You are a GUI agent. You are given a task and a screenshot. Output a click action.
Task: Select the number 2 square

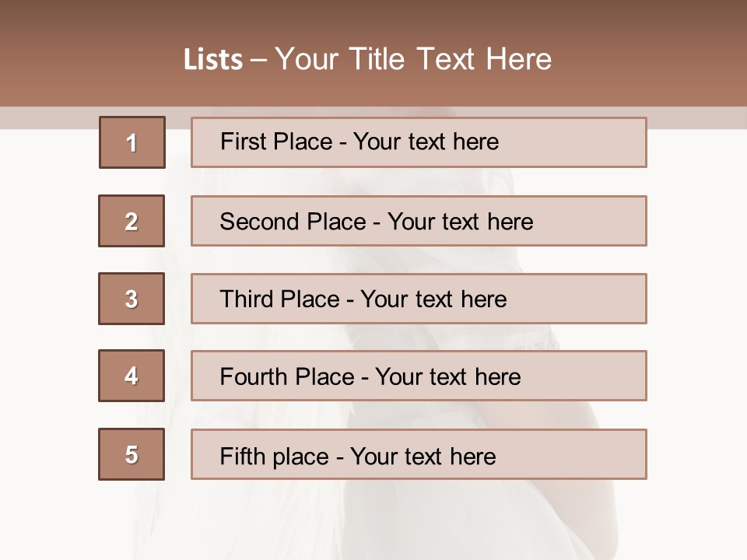(132, 221)
